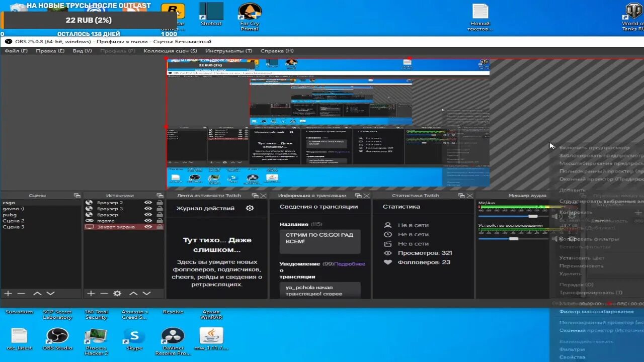Float the Лента активности Twitch dock
Image resolution: width=644 pixels, height=362 pixels.
point(255,196)
